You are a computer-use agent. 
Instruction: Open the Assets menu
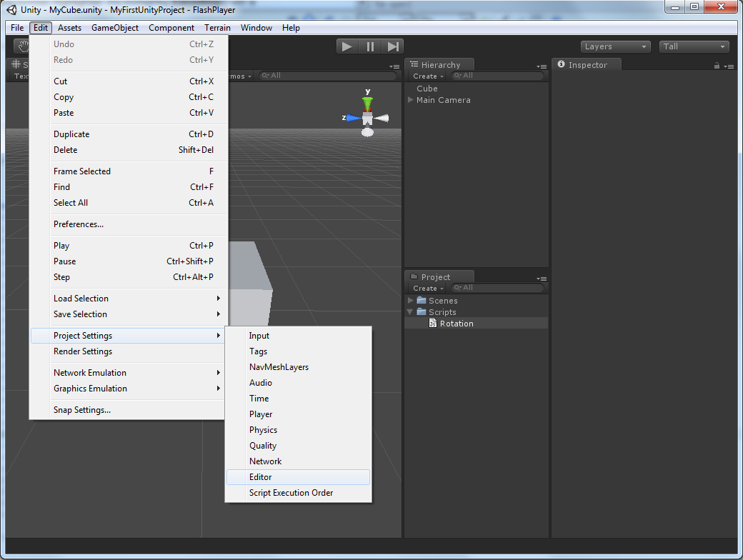tap(70, 27)
